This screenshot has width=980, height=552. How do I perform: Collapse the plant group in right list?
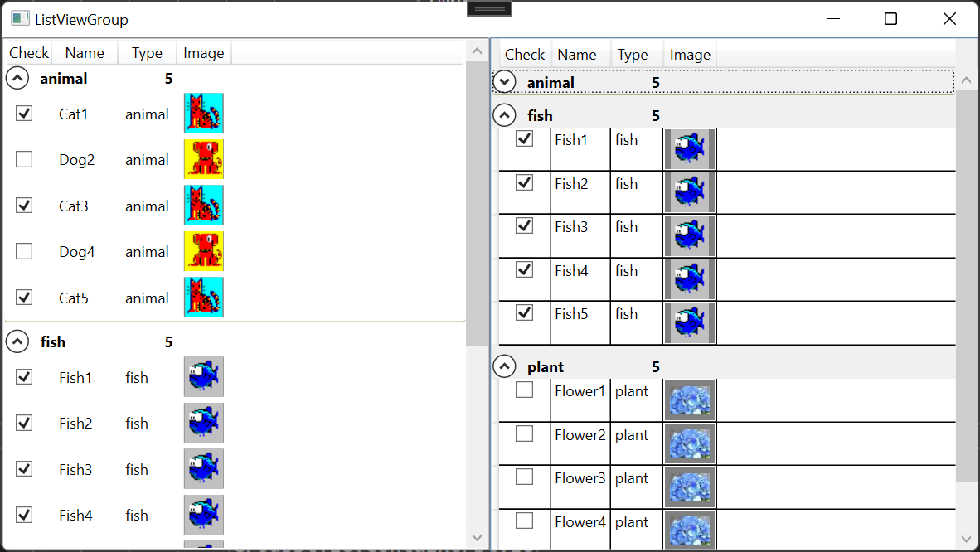coord(504,366)
